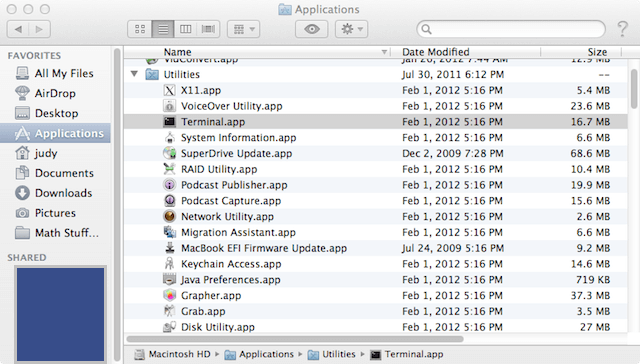Open judy home folder in sidebar

55,153
